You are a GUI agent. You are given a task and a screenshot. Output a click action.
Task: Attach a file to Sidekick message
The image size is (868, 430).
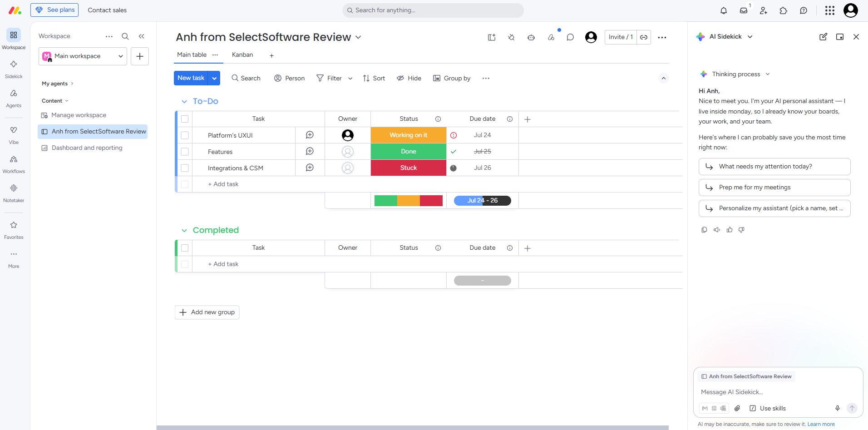pyautogui.click(x=737, y=408)
